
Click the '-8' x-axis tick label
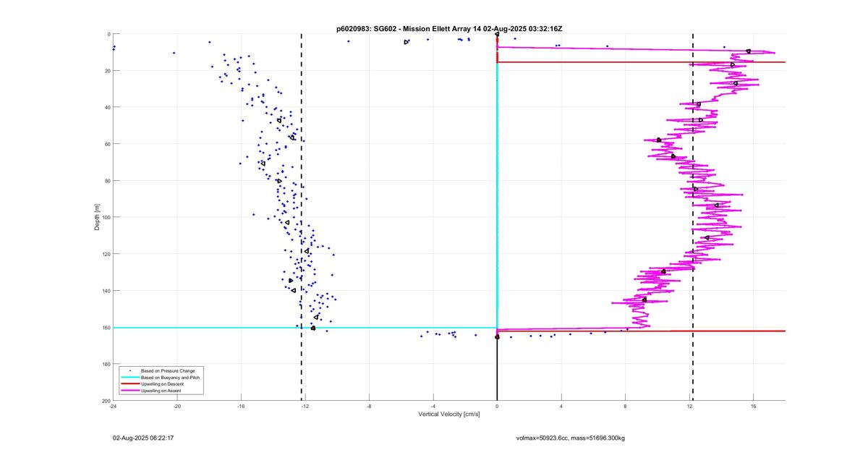pyautogui.click(x=369, y=407)
